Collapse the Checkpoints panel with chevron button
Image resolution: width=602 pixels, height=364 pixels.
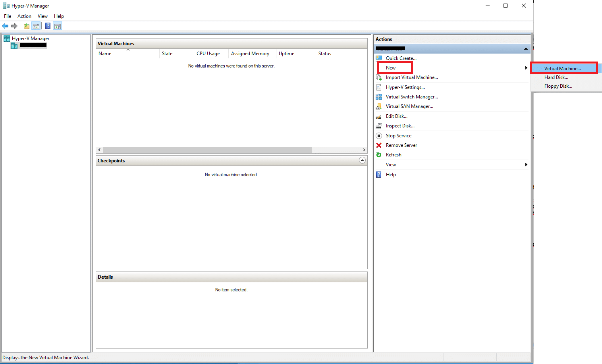point(362,160)
